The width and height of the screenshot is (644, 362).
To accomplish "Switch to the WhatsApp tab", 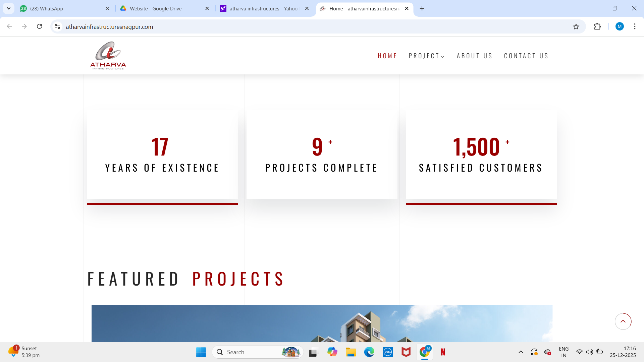I will click(x=47, y=9).
